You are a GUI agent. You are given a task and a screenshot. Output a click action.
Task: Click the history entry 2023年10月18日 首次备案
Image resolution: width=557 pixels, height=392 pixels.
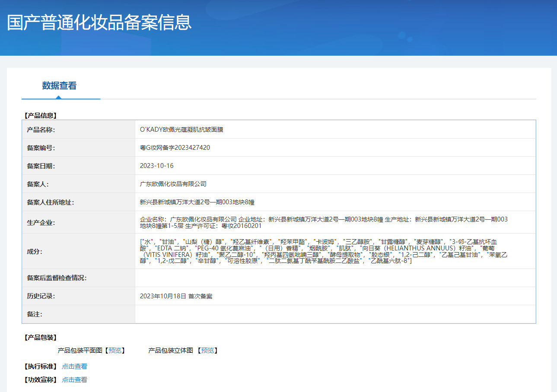[176, 296]
